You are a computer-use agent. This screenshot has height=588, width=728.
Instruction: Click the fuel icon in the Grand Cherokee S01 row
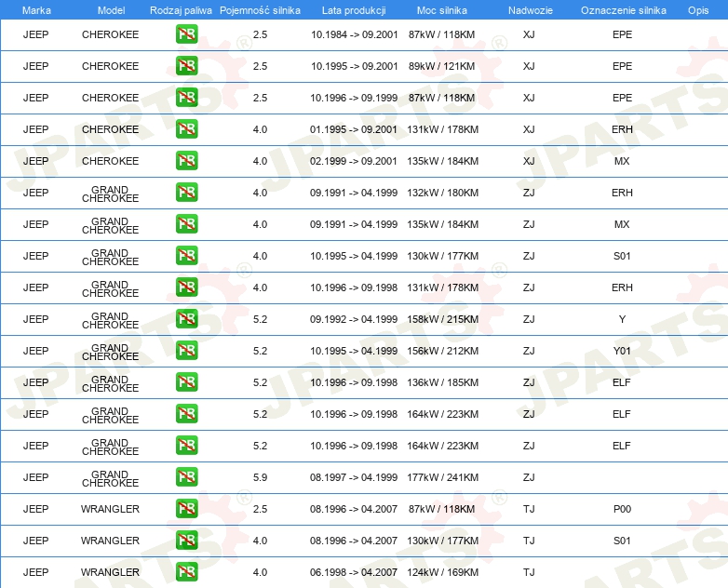[x=186, y=256]
